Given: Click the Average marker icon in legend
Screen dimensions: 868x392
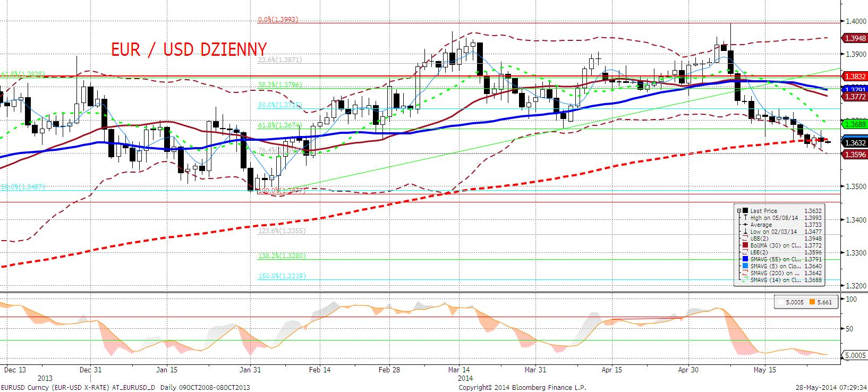Looking at the screenshot, I should [x=745, y=225].
